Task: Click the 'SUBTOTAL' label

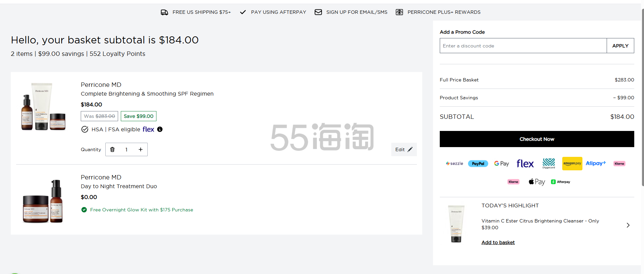Action: [457, 117]
